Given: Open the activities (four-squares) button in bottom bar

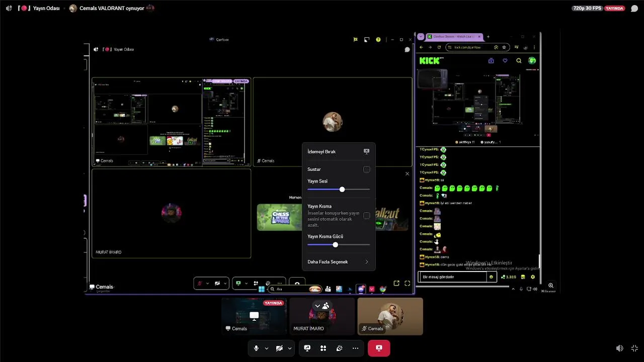Looking at the screenshot, I should [x=323, y=348].
